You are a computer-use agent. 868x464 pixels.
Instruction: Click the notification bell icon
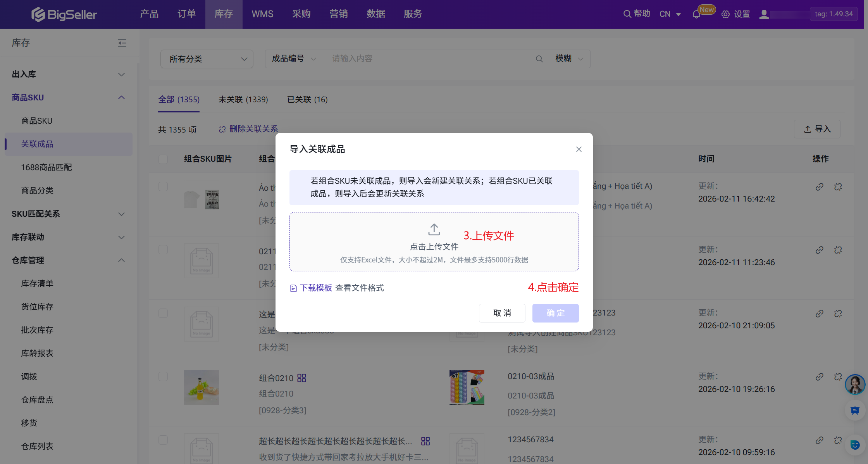point(696,14)
